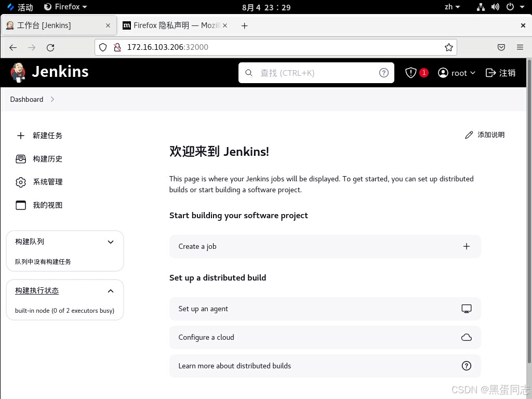This screenshot has height=399, width=532.
Task: Click the Jenkins 查找 search field
Action: 316,73
